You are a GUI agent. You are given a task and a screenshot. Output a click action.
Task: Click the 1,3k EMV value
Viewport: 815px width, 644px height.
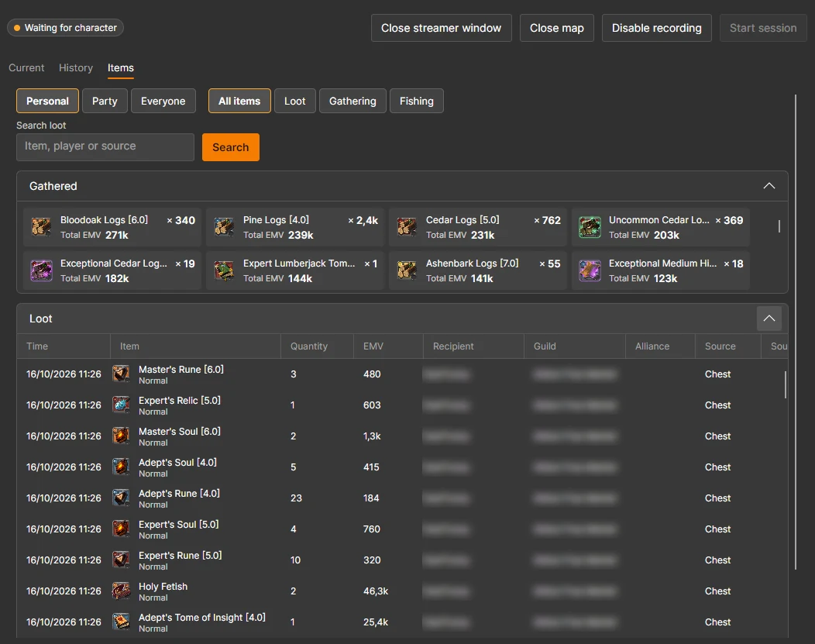[x=372, y=436]
